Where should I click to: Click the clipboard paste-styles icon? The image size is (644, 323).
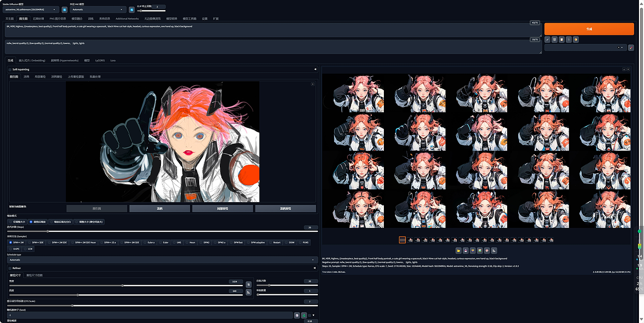(561, 39)
